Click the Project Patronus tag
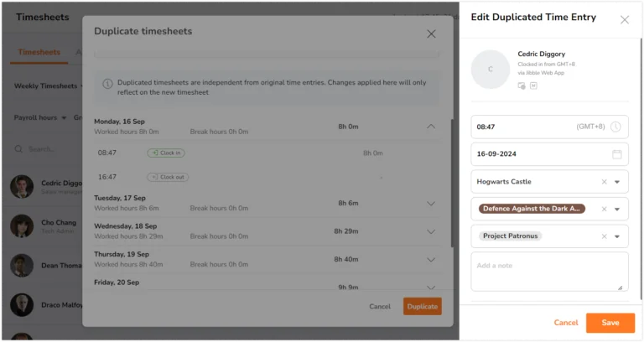 510,236
